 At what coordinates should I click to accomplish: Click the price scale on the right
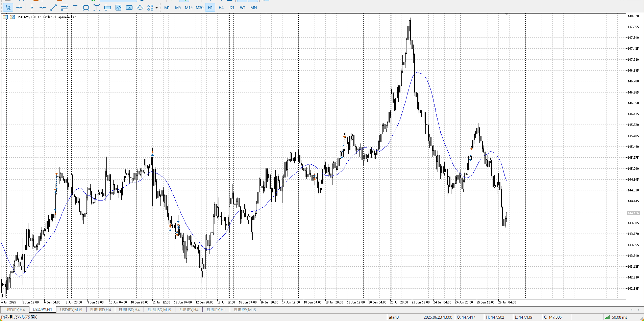point(634,135)
